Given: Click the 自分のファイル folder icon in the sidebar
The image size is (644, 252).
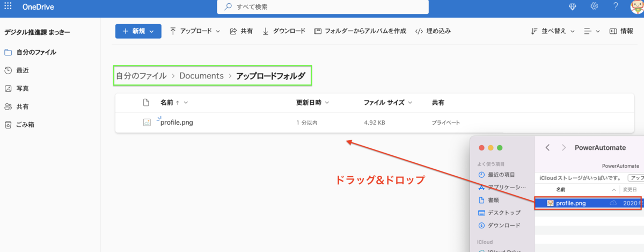Looking at the screenshot, I should tap(8, 52).
